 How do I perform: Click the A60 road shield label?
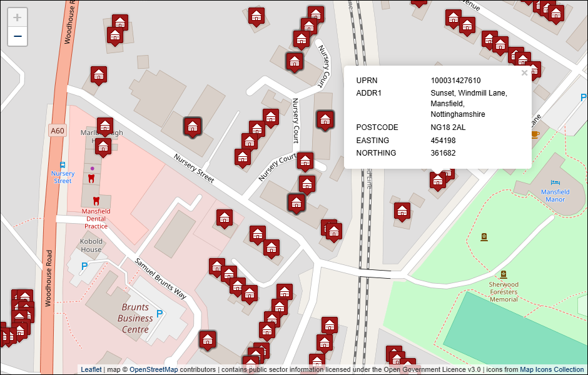click(x=57, y=131)
